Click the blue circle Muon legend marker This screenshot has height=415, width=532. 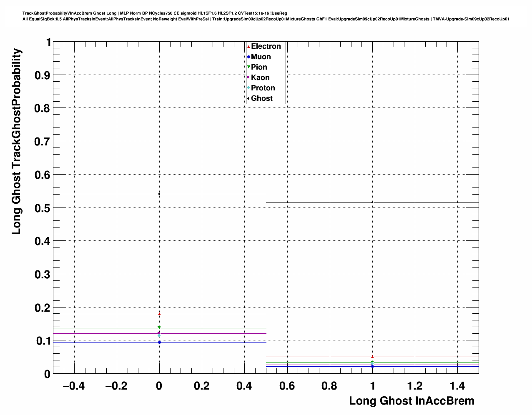tap(248, 57)
